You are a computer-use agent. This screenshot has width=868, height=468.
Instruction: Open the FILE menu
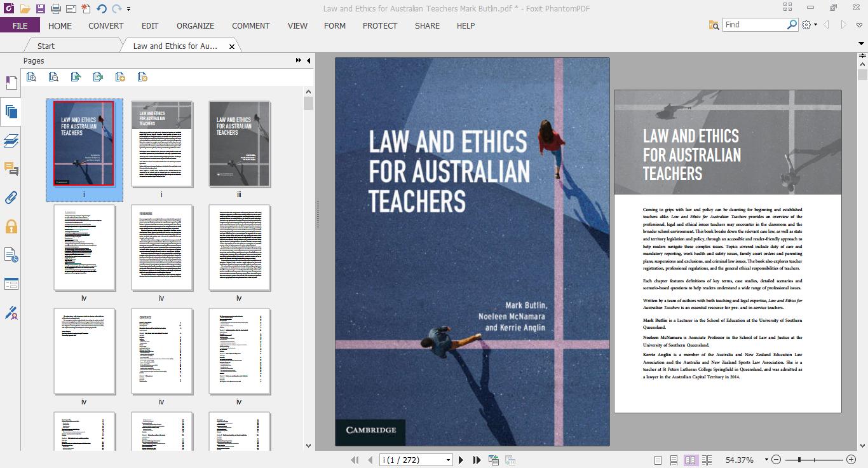(20, 25)
